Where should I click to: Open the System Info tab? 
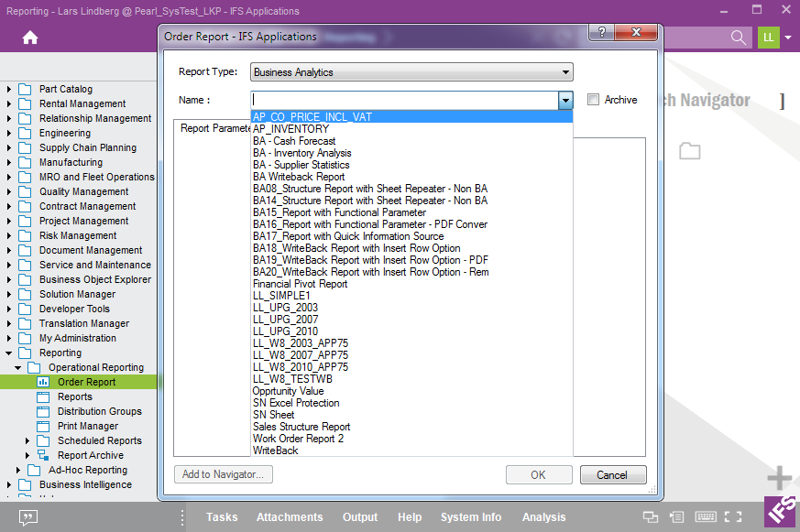click(471, 517)
